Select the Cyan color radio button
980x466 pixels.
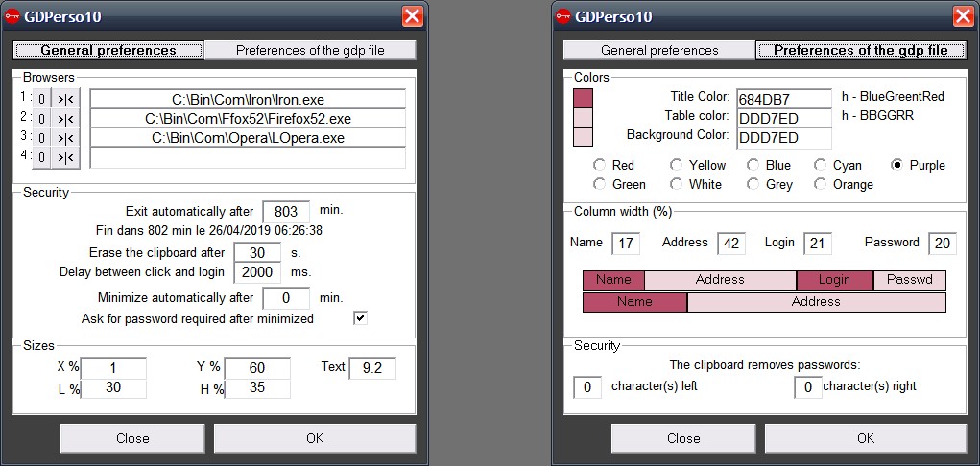click(821, 165)
